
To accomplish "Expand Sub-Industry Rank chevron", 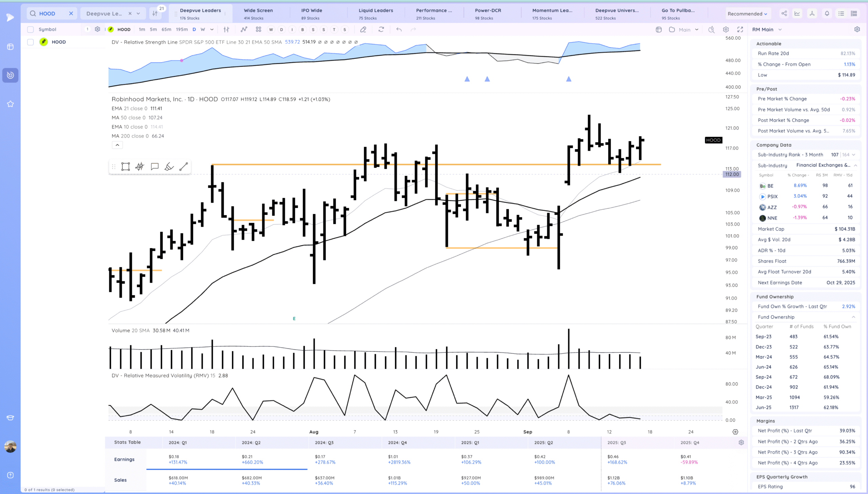I will (853, 155).
